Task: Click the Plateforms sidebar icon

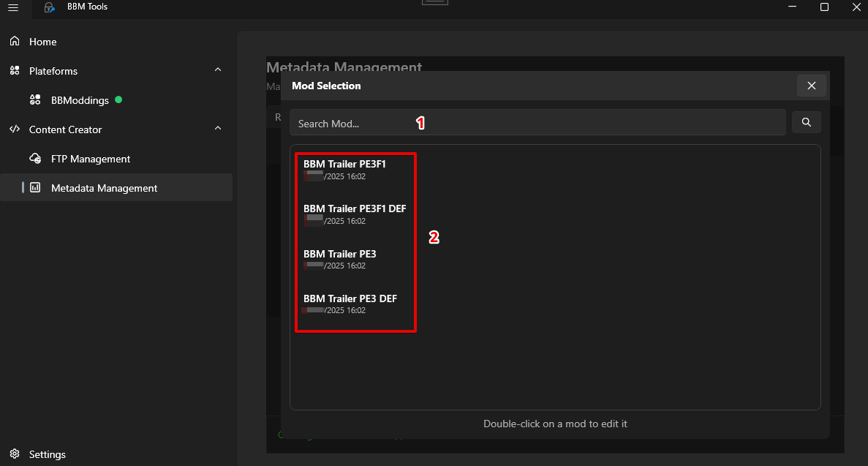Action: [x=15, y=71]
